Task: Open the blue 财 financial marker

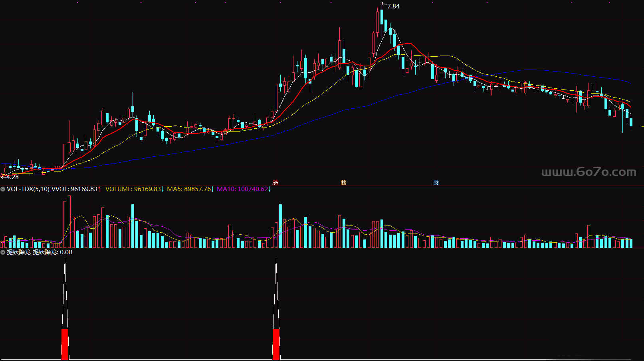Action: pyautogui.click(x=436, y=183)
